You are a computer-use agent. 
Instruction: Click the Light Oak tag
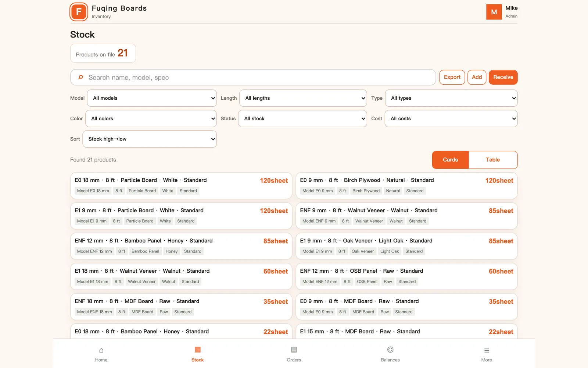(x=390, y=251)
